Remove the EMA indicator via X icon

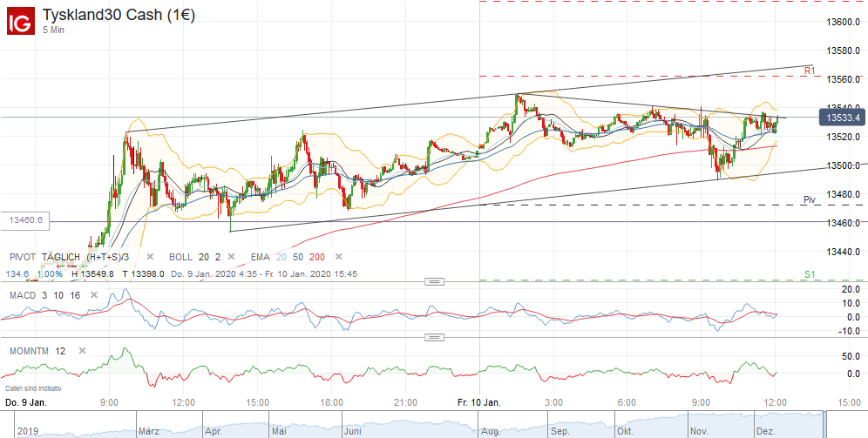[x=339, y=257]
